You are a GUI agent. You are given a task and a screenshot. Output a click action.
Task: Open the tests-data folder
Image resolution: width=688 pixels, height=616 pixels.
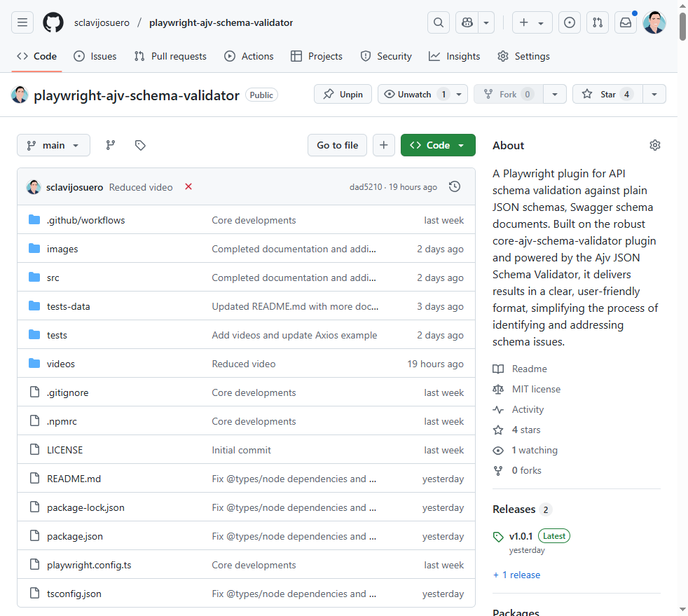(x=69, y=307)
